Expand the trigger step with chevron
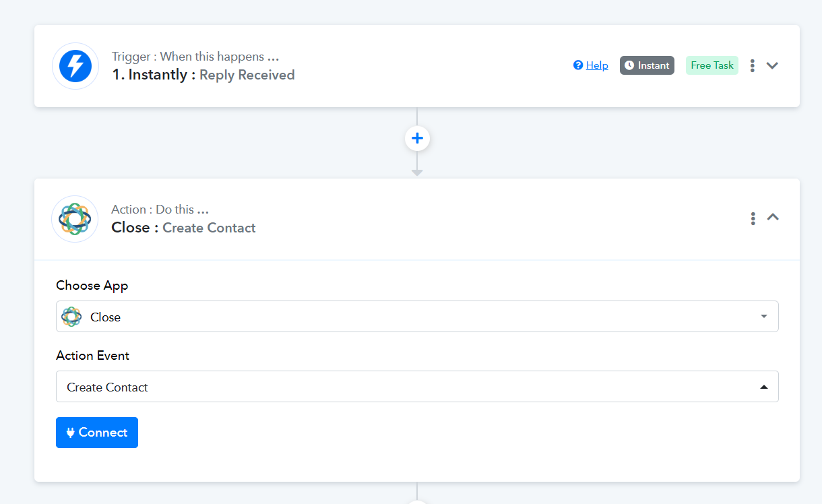Screen dimensions: 822x504 (x=772, y=65)
